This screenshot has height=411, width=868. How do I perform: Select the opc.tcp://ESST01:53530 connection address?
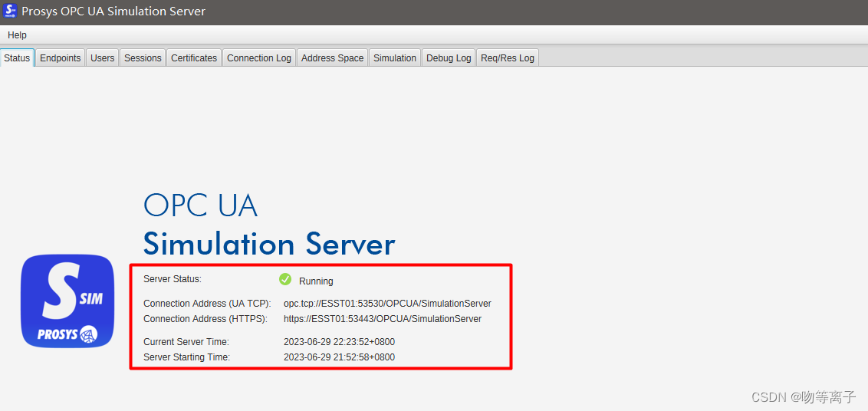coord(387,304)
